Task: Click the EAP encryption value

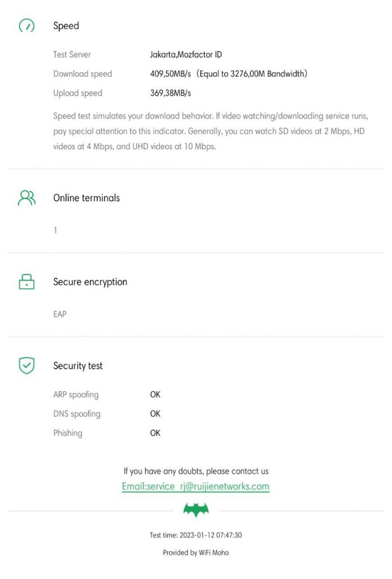Action: pos(59,314)
